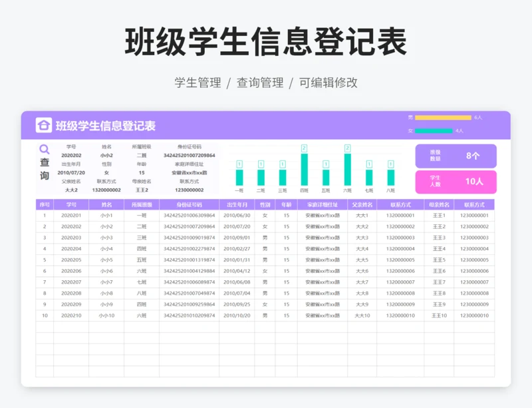Viewport: 532px width, 408px height.
Task: Click table cell 2020205
Action: (x=71, y=260)
